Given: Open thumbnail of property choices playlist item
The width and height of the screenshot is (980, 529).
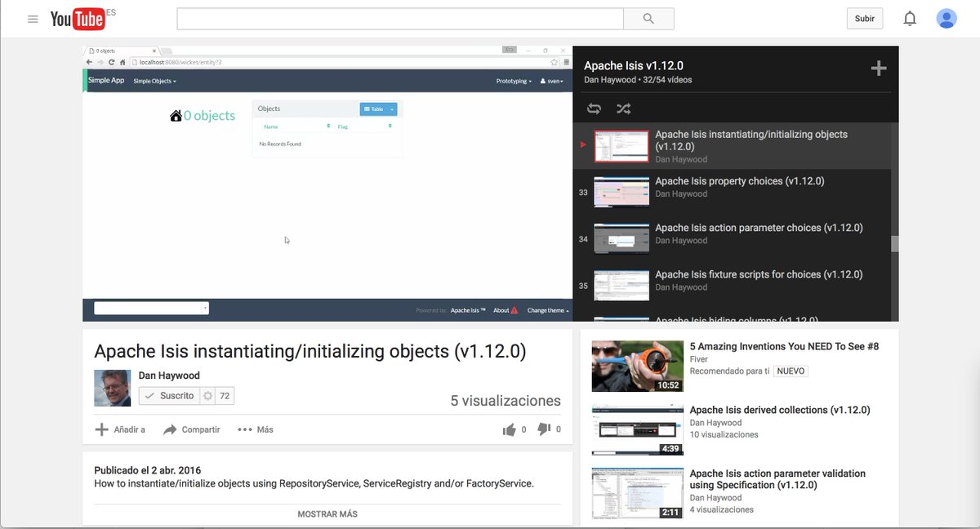Looking at the screenshot, I should pos(621,193).
